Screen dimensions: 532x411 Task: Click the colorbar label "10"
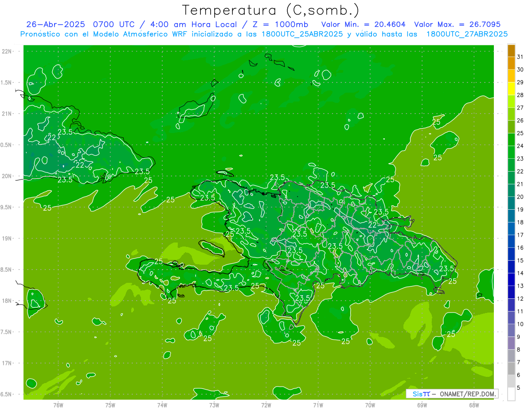pos(520,324)
